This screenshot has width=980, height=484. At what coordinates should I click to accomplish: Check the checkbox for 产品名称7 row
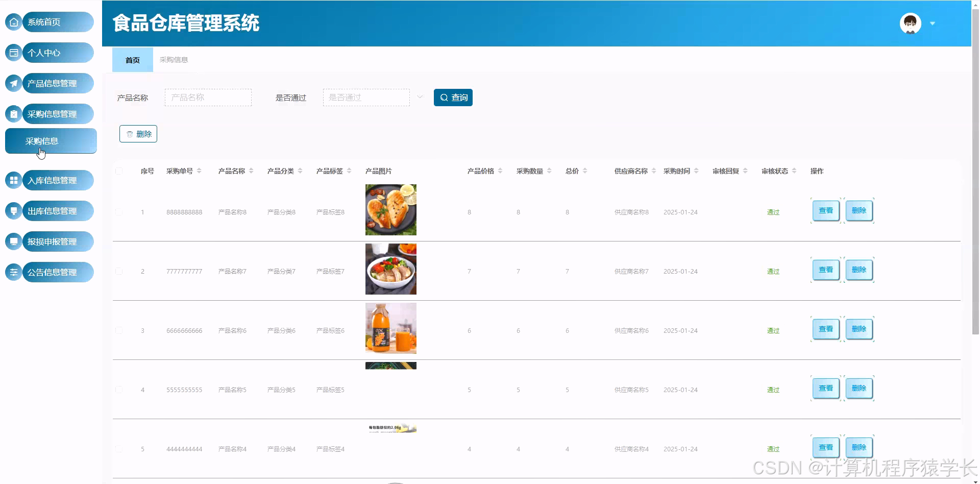(119, 271)
